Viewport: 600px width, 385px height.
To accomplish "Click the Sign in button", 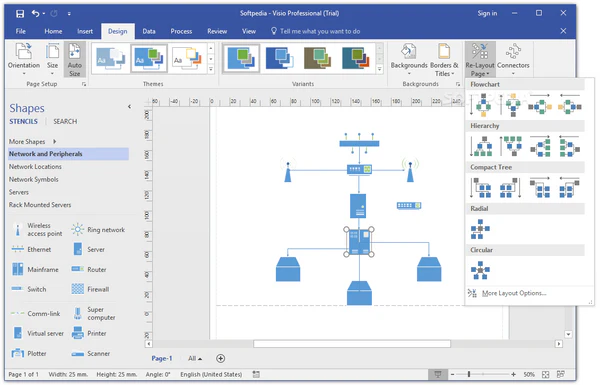I will point(487,13).
